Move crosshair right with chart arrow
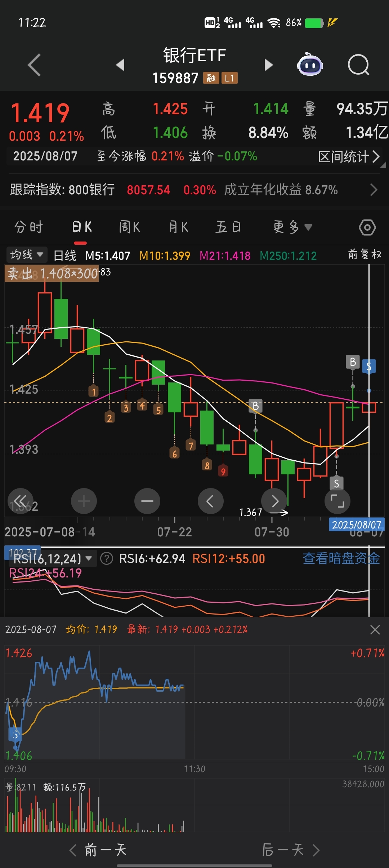The width and height of the screenshot is (389, 868). tap(274, 501)
